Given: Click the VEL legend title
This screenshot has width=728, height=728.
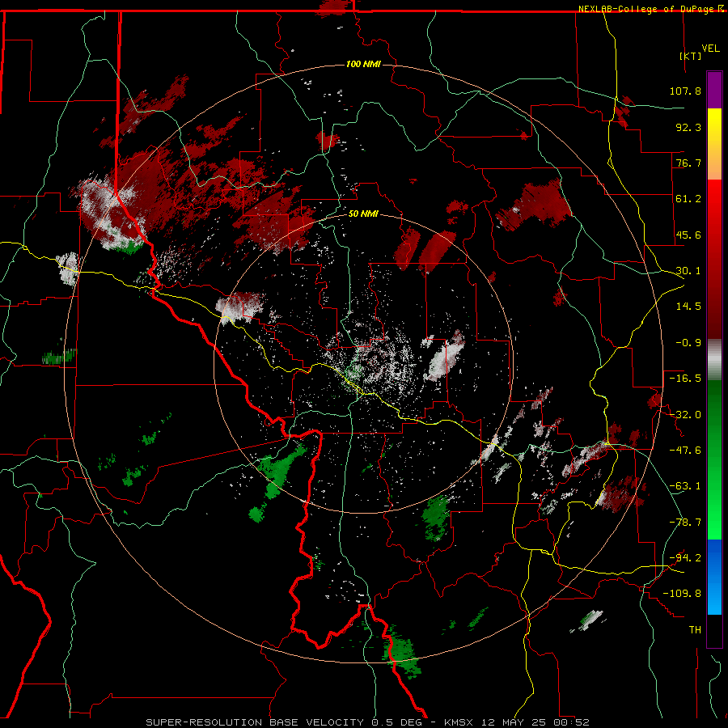Looking at the screenshot, I should click(x=710, y=49).
